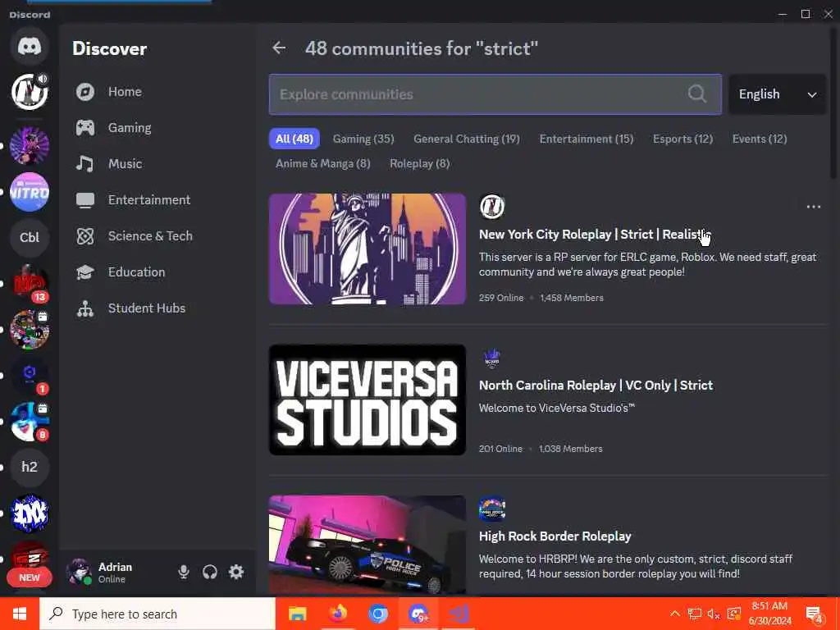
Task: Click the New York City Roleplay server avatar
Action: pyautogui.click(x=492, y=206)
